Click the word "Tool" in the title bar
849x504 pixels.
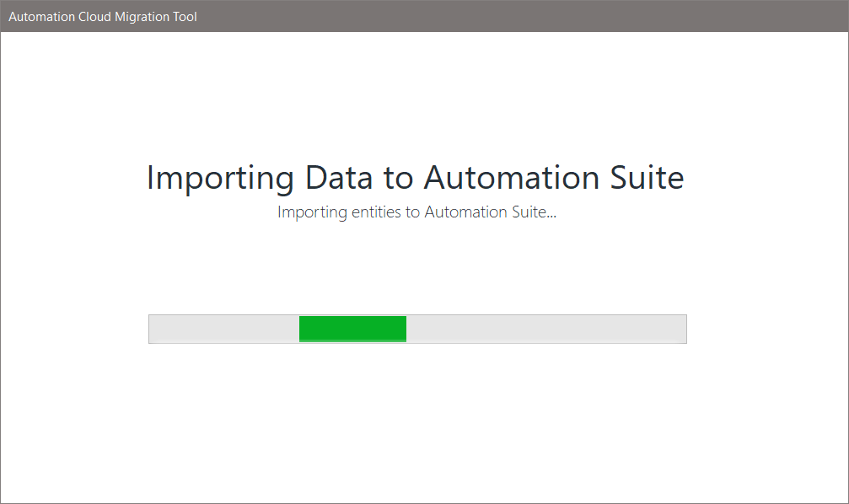click(184, 16)
